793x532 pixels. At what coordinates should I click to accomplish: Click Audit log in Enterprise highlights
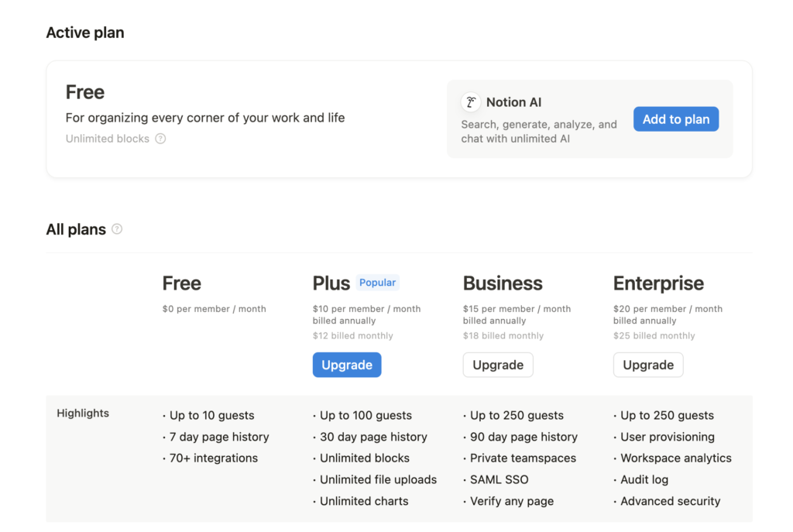[x=644, y=479]
